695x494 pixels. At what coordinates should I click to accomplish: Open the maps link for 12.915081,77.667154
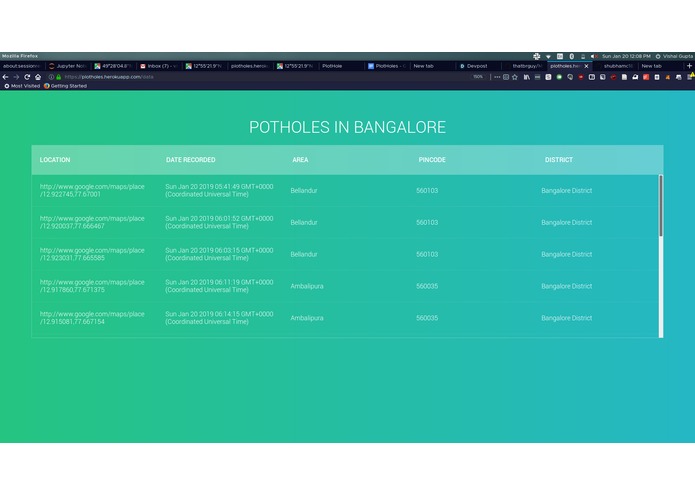(92, 318)
